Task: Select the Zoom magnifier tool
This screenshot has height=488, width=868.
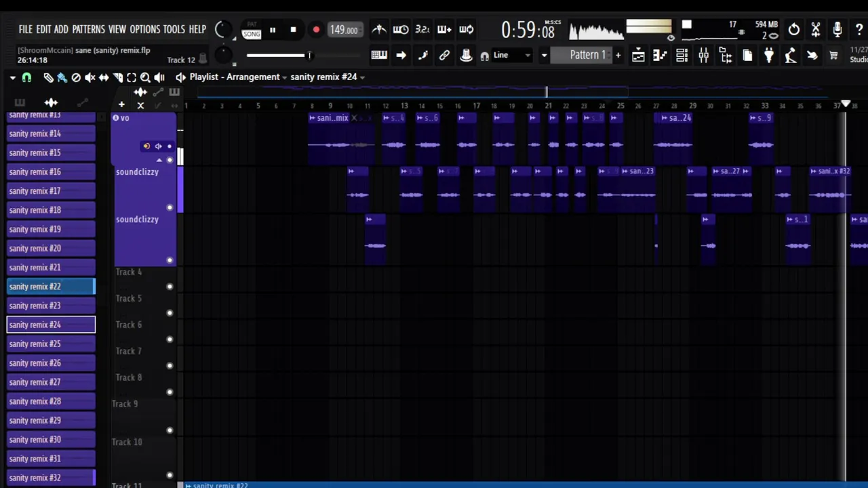Action: 145,77
